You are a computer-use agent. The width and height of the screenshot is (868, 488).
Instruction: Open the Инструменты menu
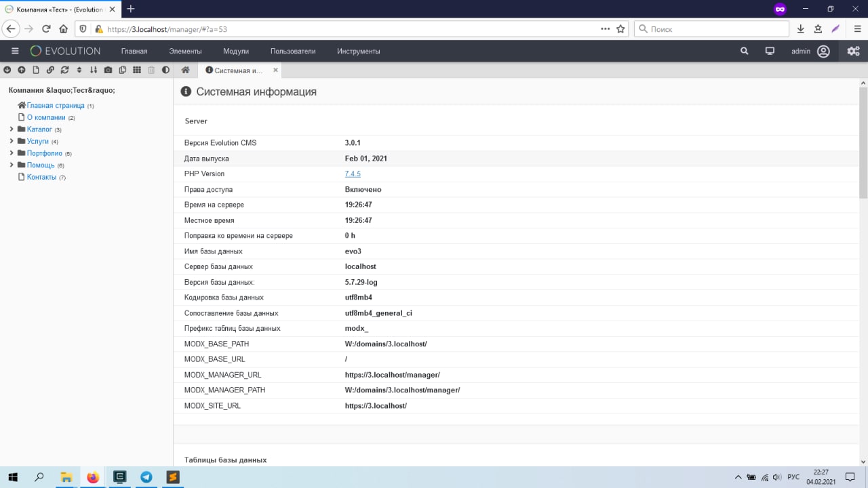point(359,52)
